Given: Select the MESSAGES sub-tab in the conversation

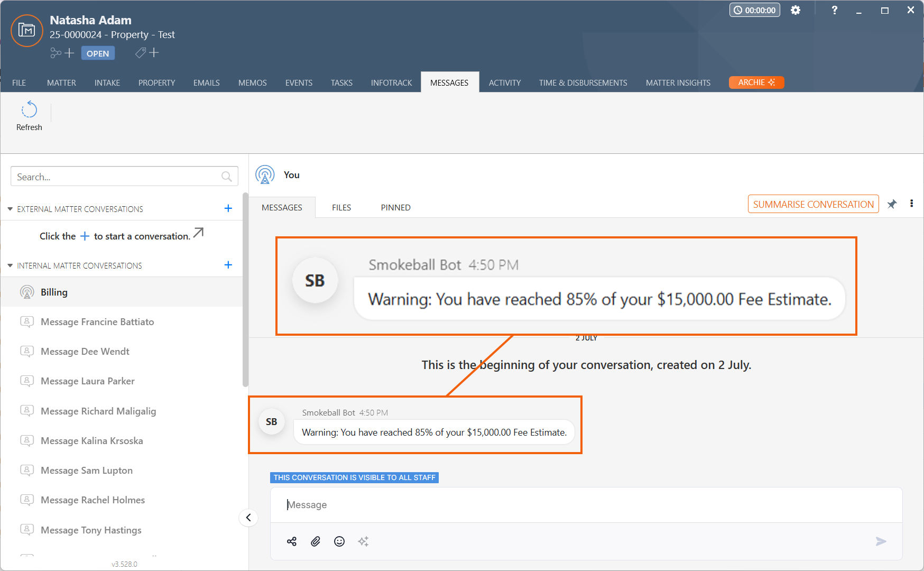Looking at the screenshot, I should coord(282,207).
